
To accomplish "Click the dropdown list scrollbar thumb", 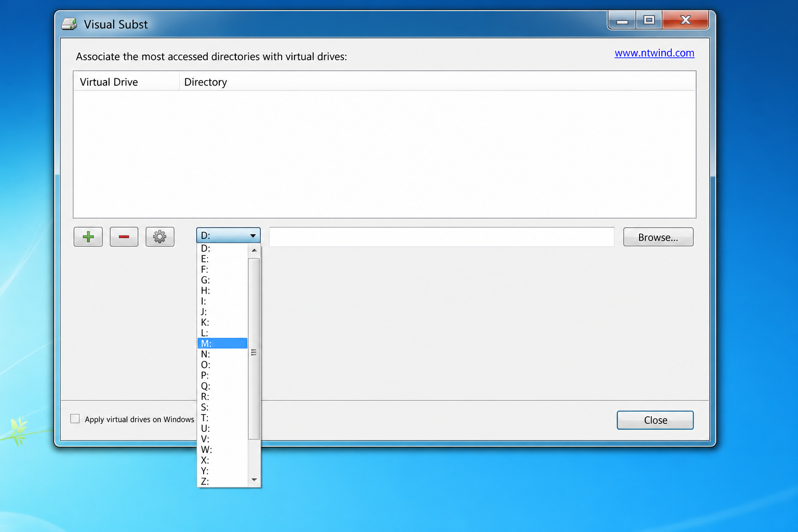I will [254, 349].
